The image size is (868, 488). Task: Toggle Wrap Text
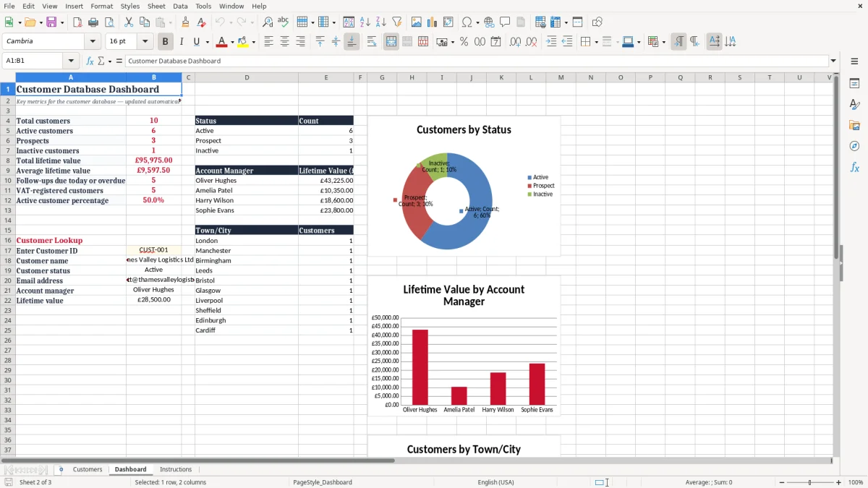coord(372,42)
